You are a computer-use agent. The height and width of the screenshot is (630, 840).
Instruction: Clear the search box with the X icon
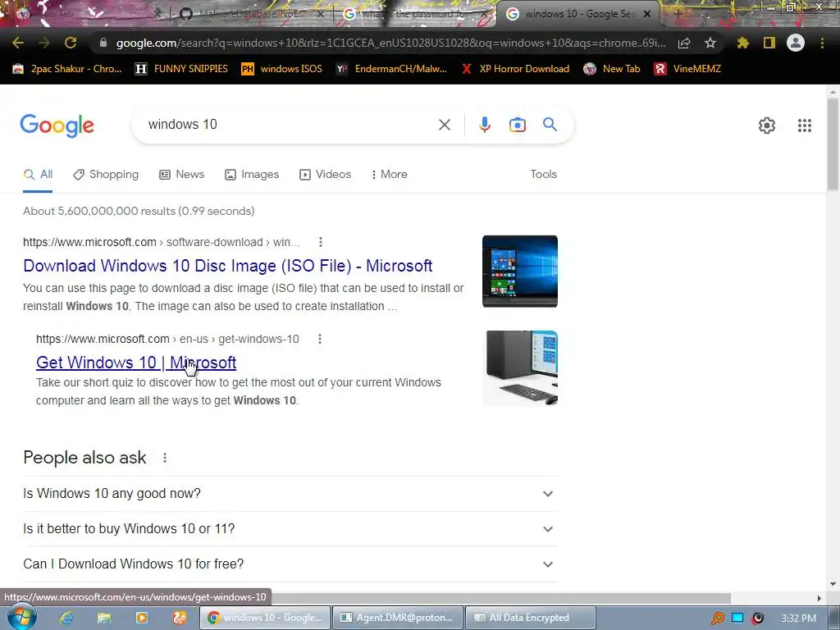pos(444,125)
